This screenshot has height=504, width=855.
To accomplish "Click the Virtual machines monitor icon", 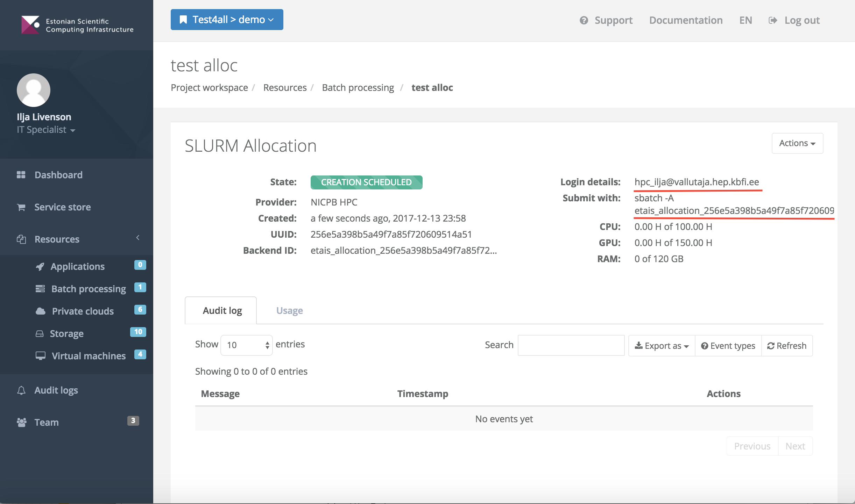I will 41,356.
